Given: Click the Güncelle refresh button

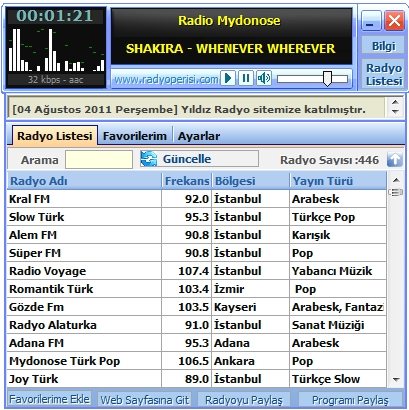Looking at the screenshot, I should [x=199, y=159].
